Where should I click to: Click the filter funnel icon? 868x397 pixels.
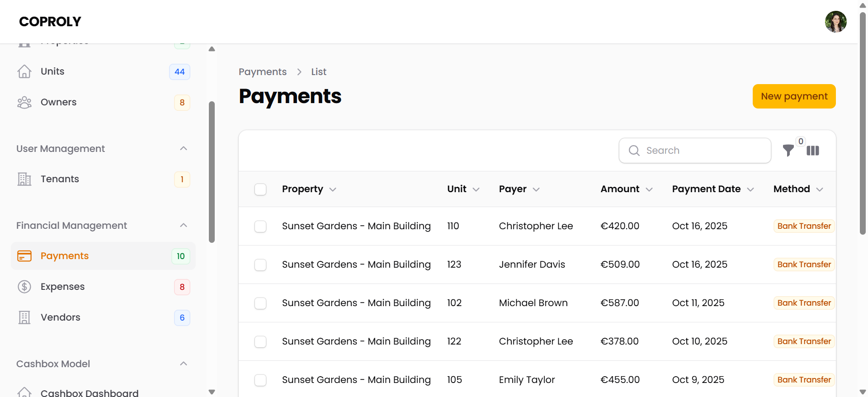point(788,151)
